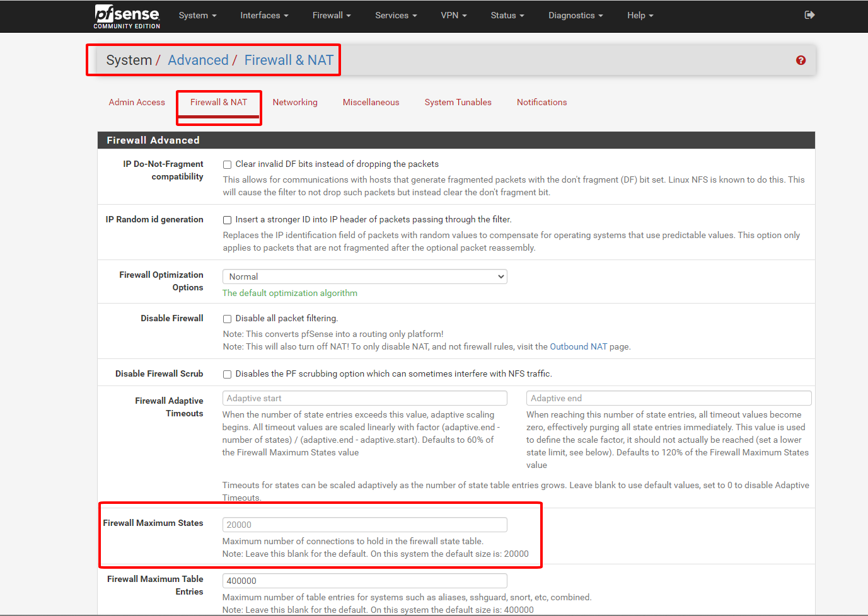Screen dimensions: 868x616
Task: Open the Status menu
Action: tap(507, 15)
